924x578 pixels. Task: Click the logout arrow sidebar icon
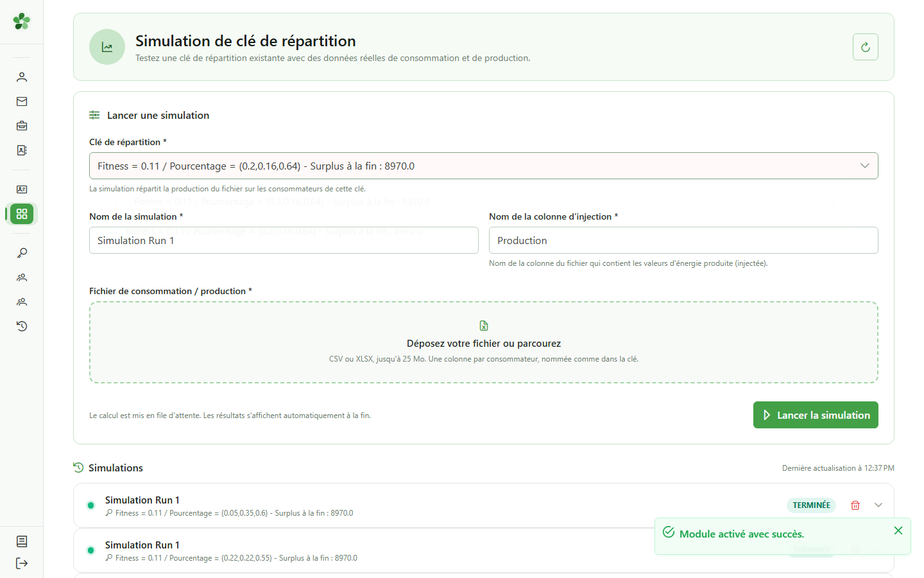[x=22, y=563]
